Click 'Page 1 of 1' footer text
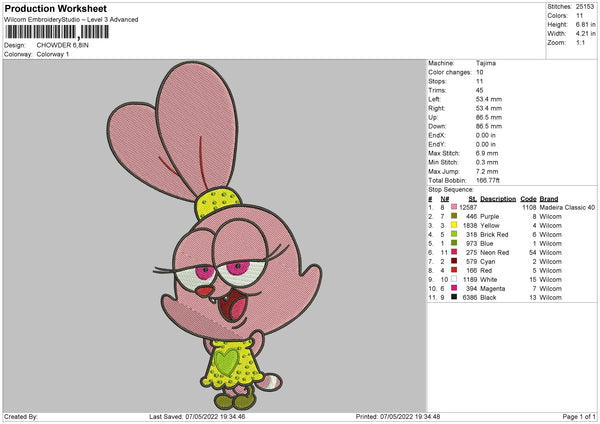The image size is (600, 424). click(579, 417)
